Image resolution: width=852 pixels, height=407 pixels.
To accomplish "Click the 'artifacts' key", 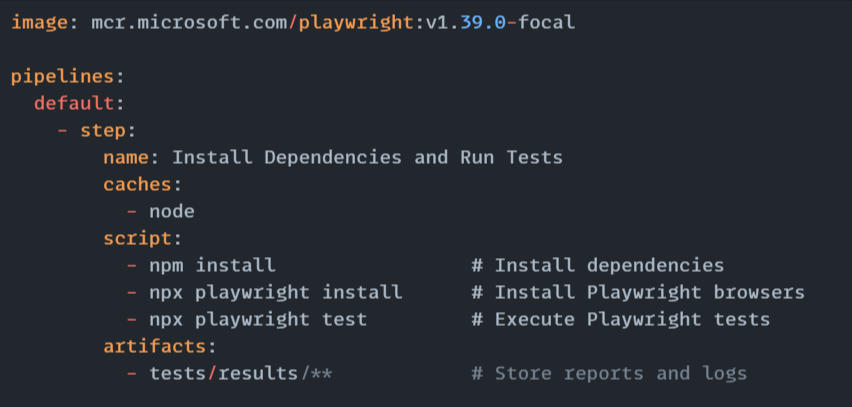I will tap(155, 346).
